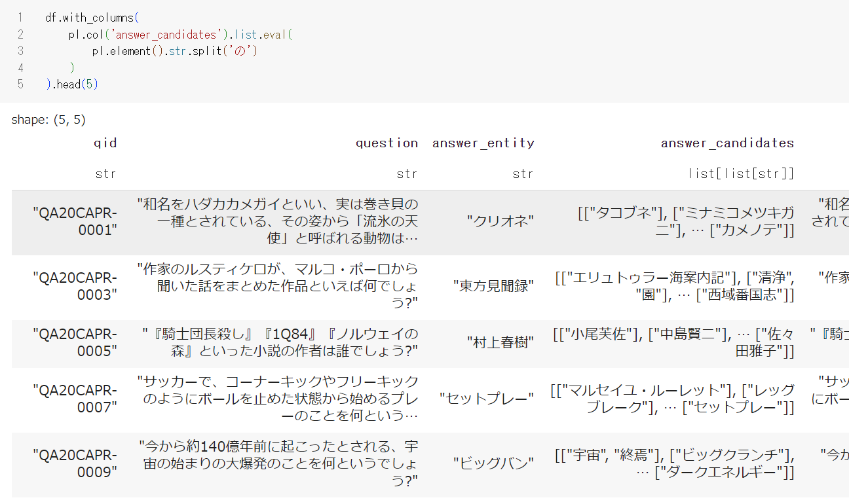
Task: Click the qid column header
Action: click(x=105, y=142)
